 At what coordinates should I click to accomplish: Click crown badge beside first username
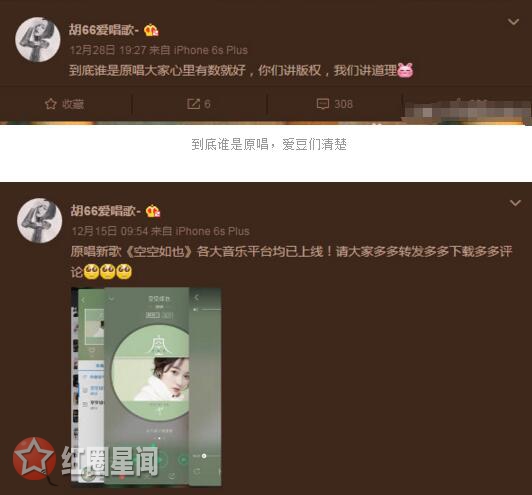click(151, 30)
